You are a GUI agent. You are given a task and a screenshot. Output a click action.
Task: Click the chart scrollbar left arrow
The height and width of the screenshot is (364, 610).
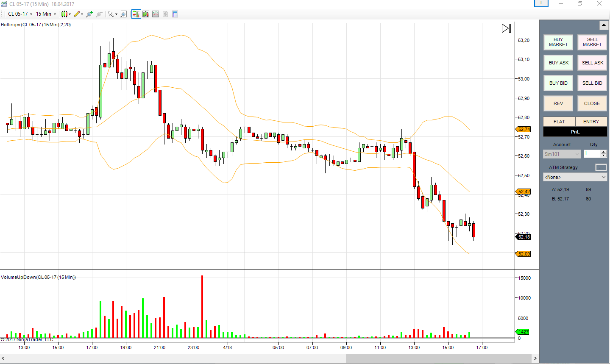coord(3,358)
